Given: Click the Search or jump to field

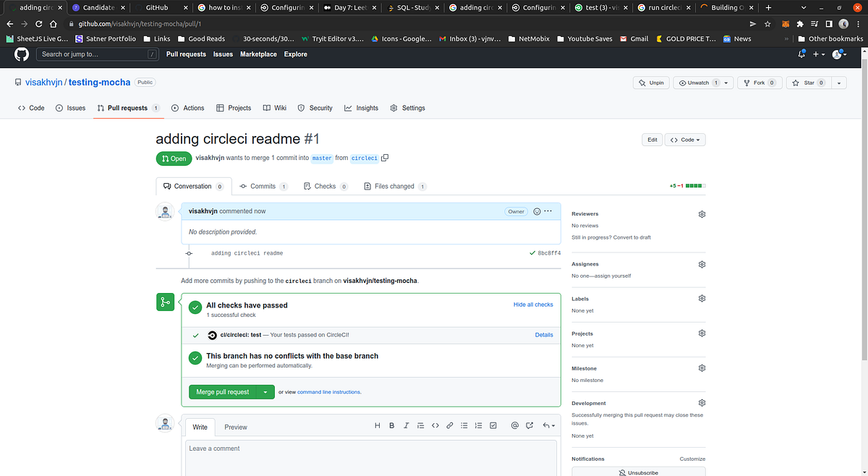Looking at the screenshot, I should click(98, 54).
